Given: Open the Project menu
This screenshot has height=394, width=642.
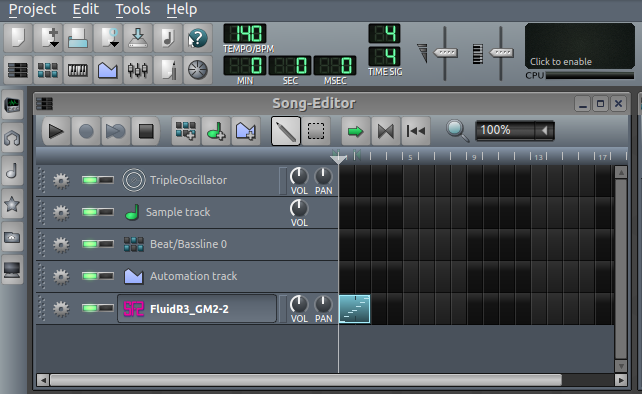Looking at the screenshot, I should (x=32, y=9).
